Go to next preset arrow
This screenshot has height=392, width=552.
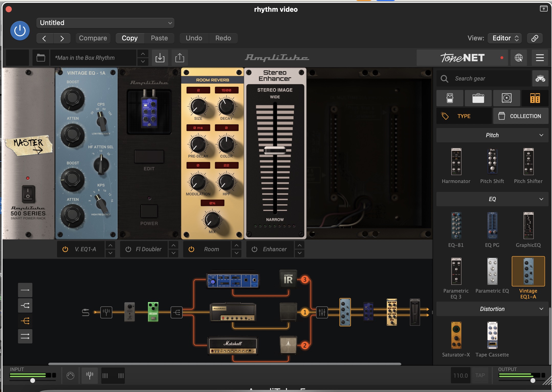point(62,38)
